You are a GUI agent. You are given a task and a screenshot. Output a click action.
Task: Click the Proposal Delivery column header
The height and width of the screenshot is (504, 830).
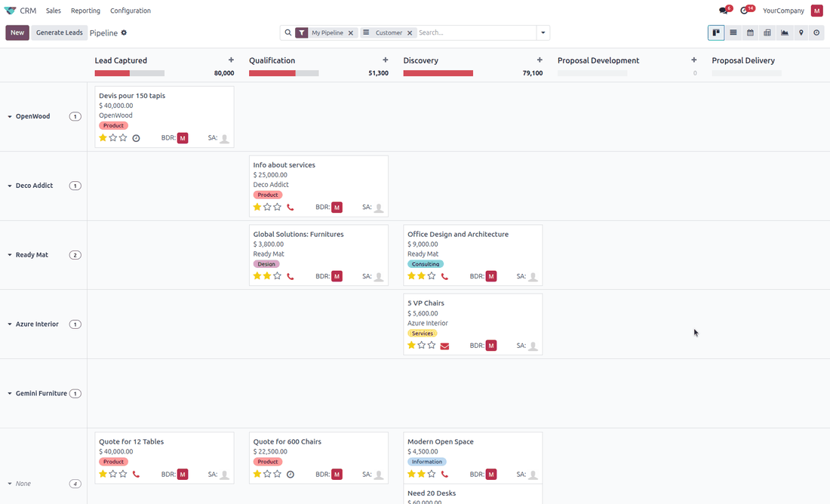(x=743, y=60)
